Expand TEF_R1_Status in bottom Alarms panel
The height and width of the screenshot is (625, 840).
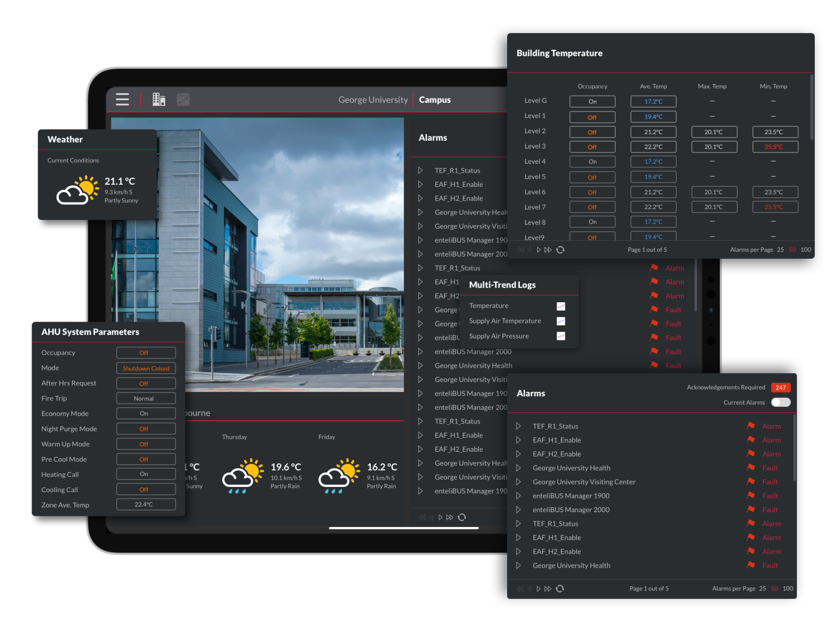pyautogui.click(x=518, y=426)
